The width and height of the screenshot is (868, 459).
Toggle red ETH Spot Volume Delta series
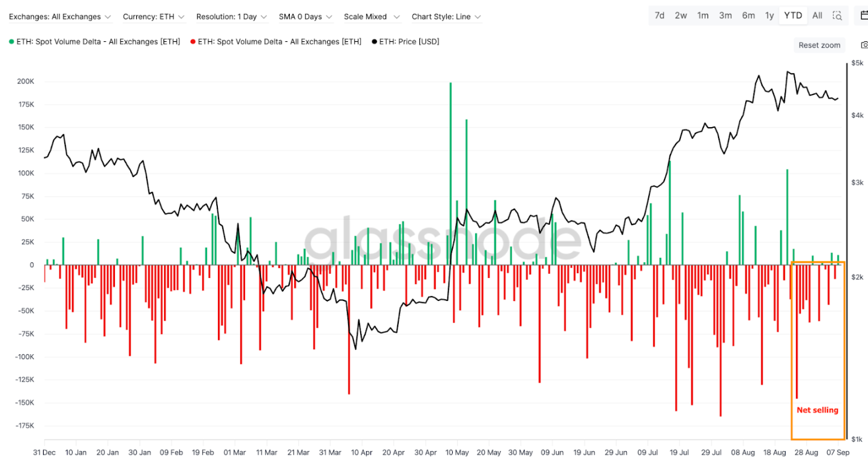tap(275, 42)
